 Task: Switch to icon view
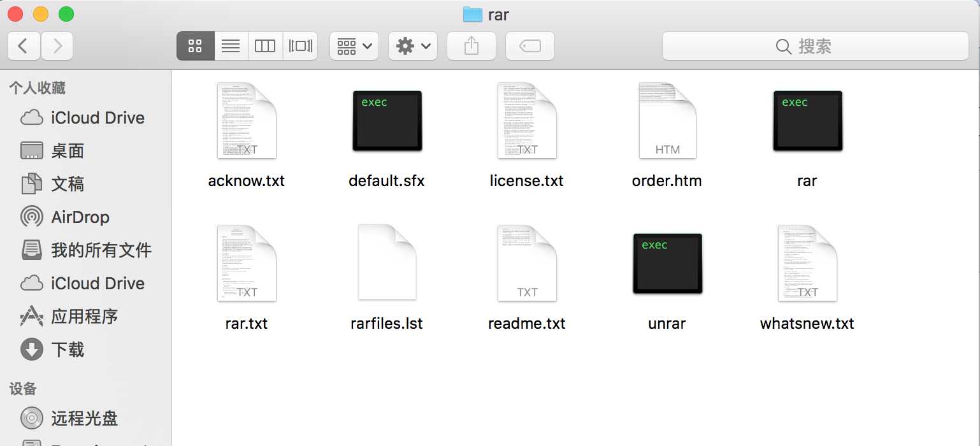click(195, 46)
